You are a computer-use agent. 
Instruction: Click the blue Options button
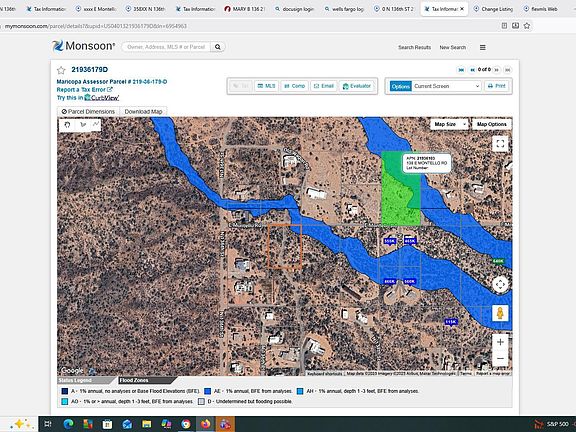pyautogui.click(x=400, y=86)
